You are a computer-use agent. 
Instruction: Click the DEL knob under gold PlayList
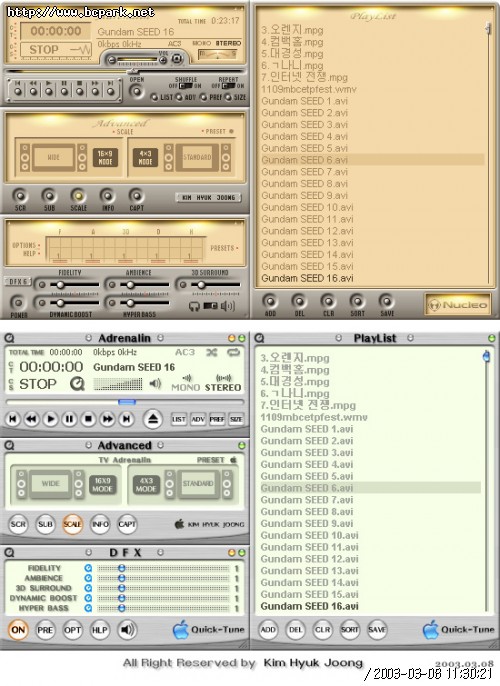pyautogui.click(x=299, y=301)
